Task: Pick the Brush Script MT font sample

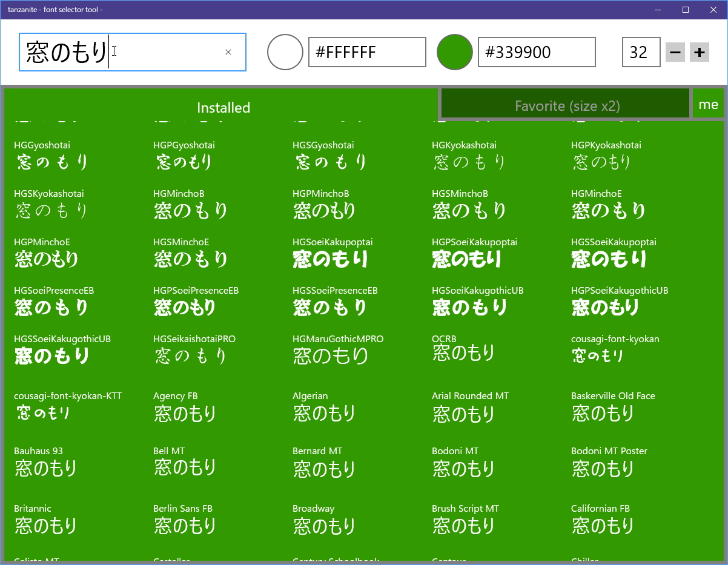Action: click(465, 519)
